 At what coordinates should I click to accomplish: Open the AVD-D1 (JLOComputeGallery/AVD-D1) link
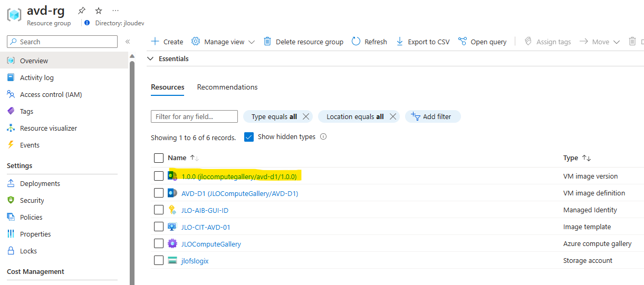(x=239, y=193)
